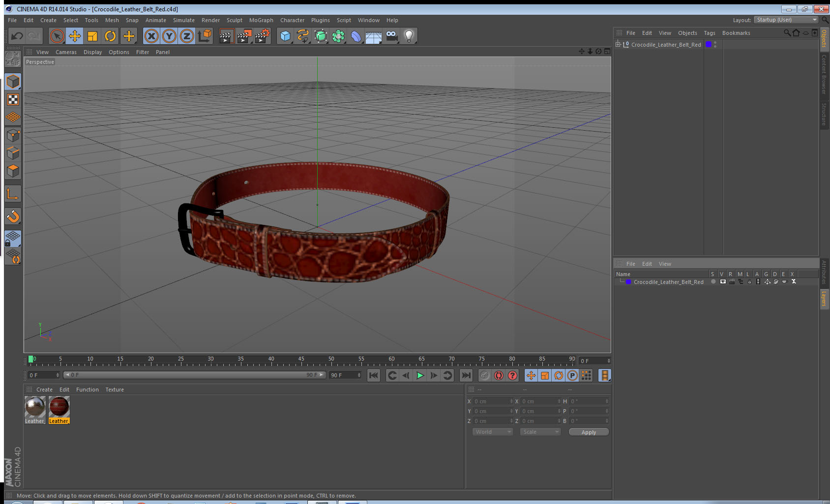Enable Edges mode in left palette

(13, 153)
